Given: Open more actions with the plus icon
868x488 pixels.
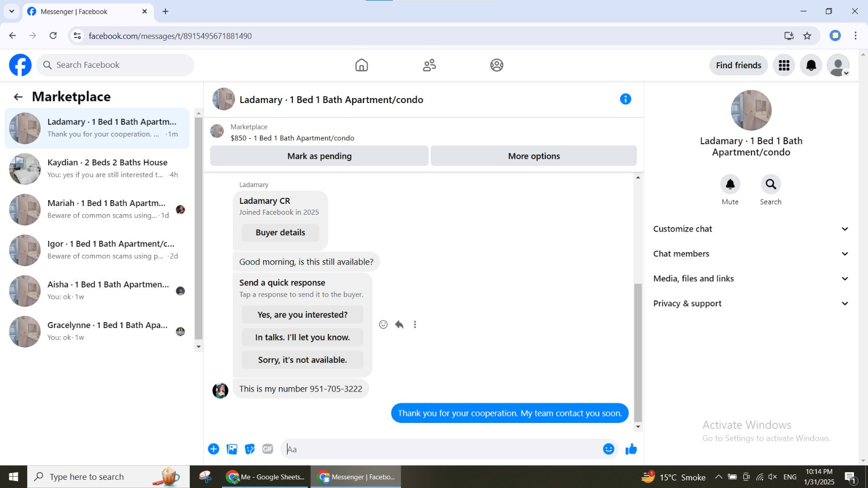Looking at the screenshot, I should [213, 449].
